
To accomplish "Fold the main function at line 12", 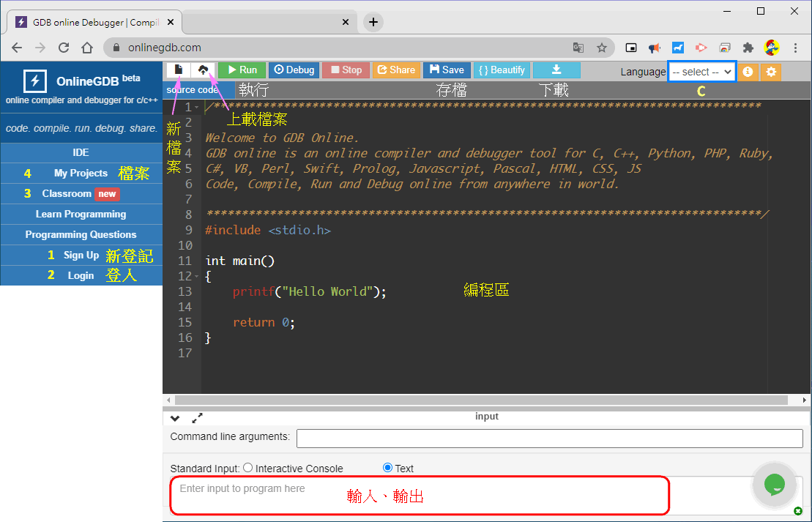I will point(197,276).
